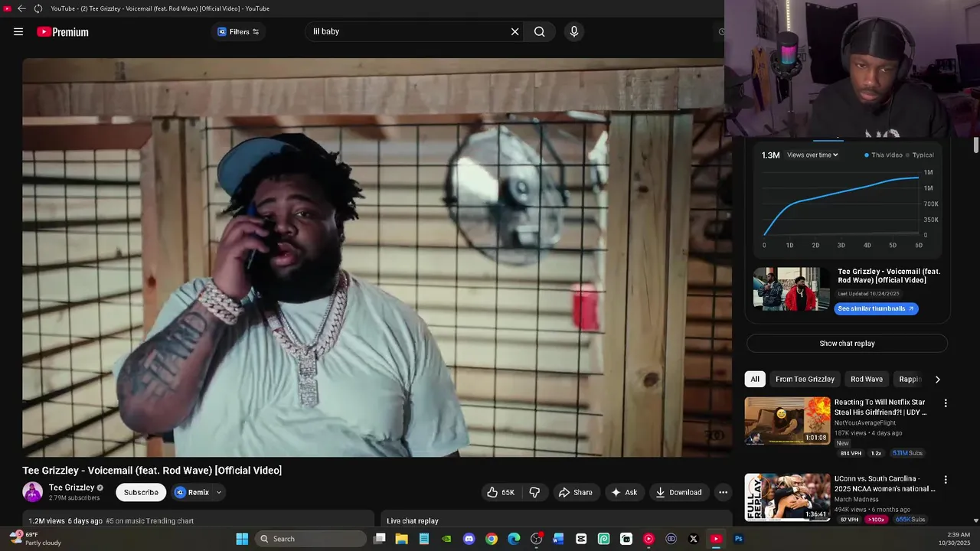The image size is (980, 551).
Task: Go to YouTube Premium home logo
Action: (x=63, y=32)
